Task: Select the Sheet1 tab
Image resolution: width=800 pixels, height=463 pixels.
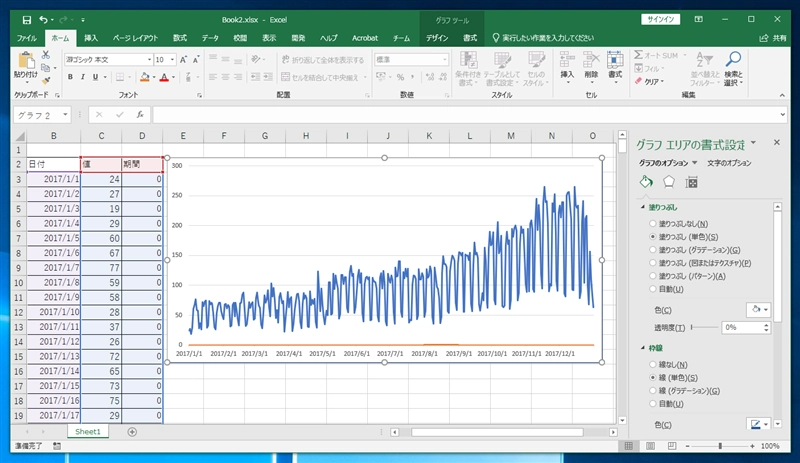Action: click(87, 432)
